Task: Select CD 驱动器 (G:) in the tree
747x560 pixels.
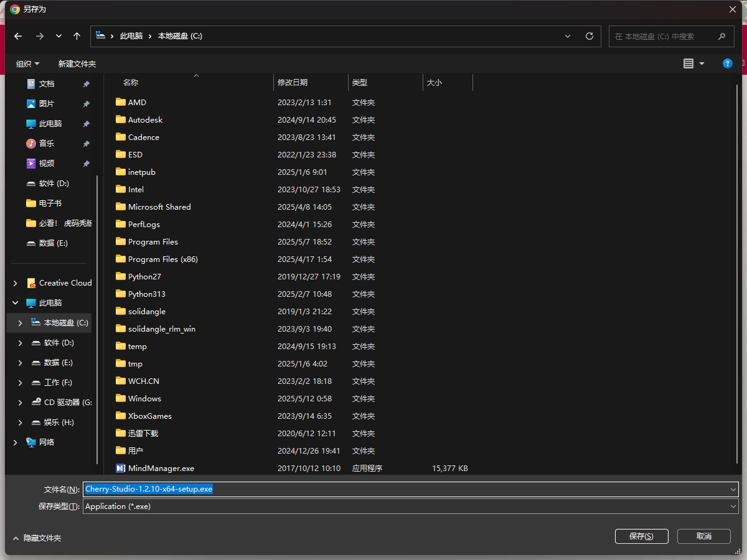Action: point(68,402)
